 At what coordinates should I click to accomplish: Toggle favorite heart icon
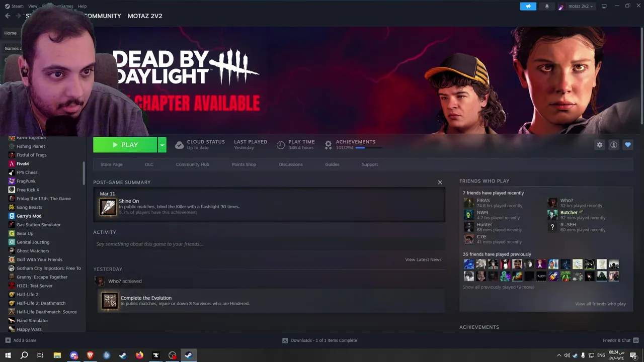[x=627, y=145]
